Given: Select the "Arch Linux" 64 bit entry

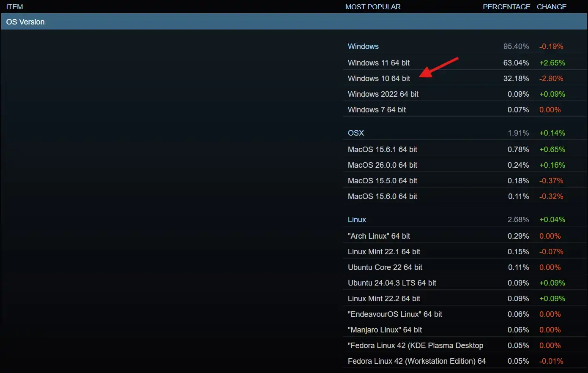Looking at the screenshot, I should pyautogui.click(x=379, y=236).
